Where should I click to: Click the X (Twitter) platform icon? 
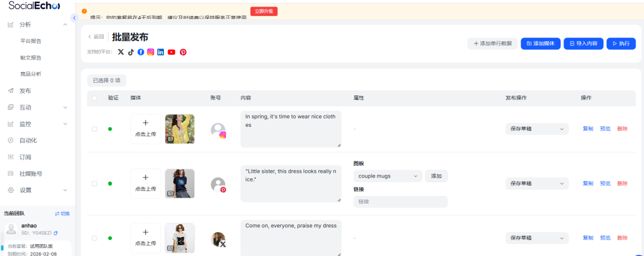click(120, 52)
